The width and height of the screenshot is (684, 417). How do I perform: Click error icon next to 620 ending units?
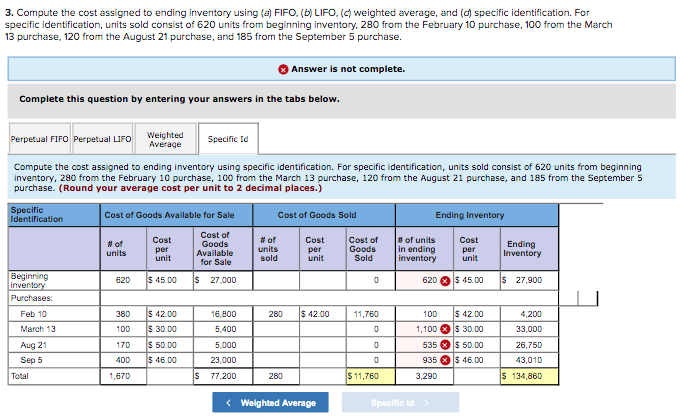(445, 280)
